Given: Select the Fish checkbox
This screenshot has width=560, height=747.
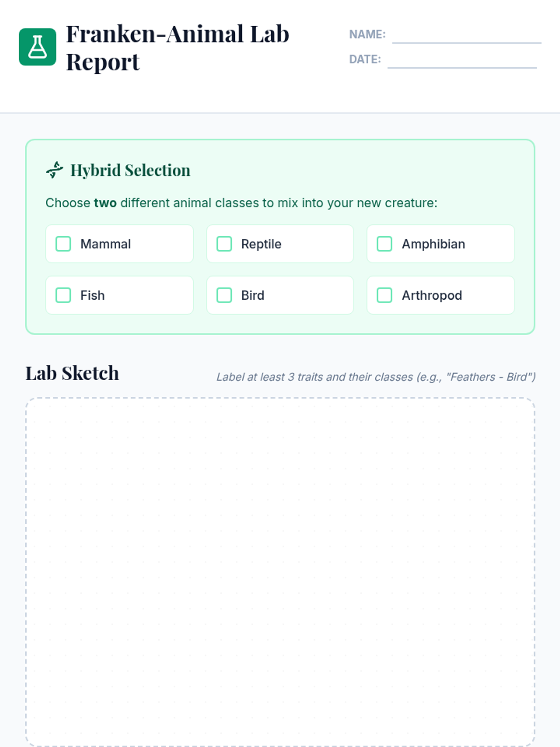Looking at the screenshot, I should pos(63,295).
